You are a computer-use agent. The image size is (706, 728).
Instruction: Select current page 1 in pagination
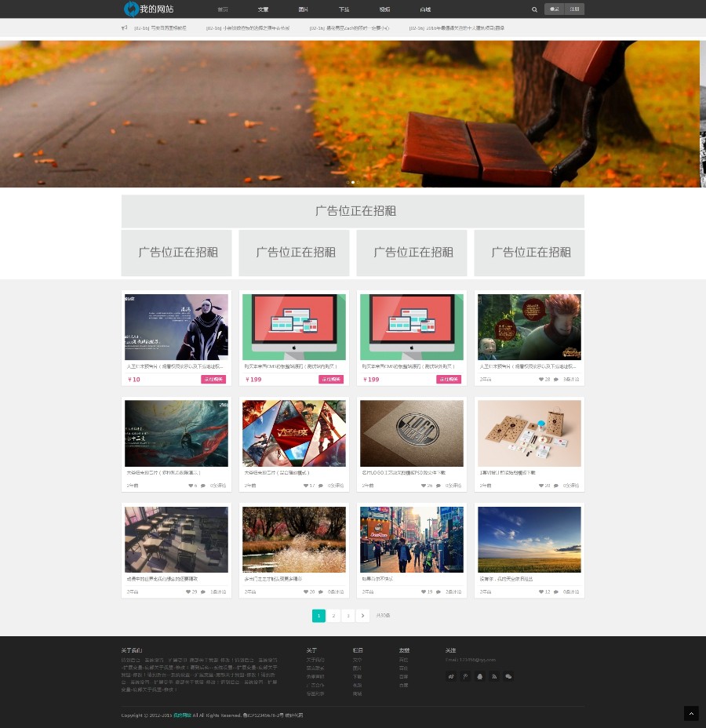click(319, 616)
